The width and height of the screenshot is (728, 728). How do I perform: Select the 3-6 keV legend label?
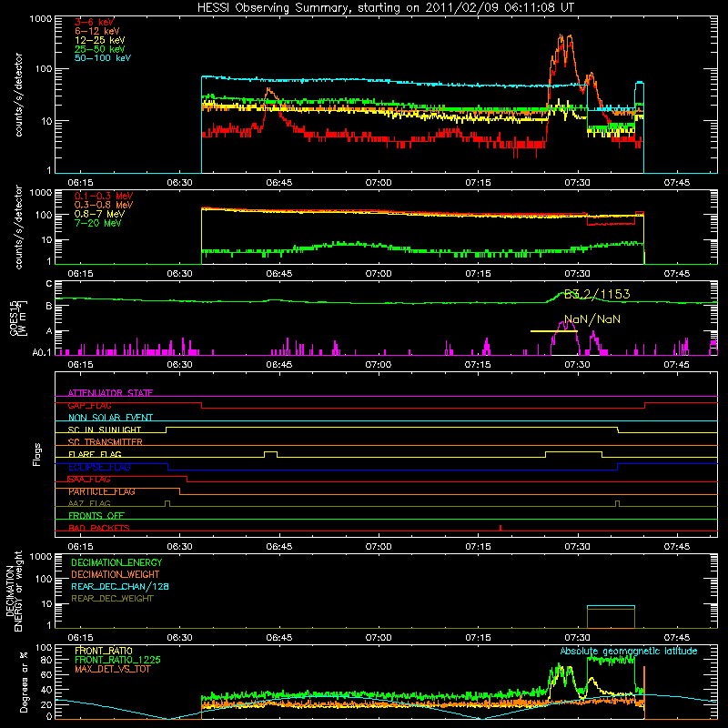pyautogui.click(x=95, y=22)
